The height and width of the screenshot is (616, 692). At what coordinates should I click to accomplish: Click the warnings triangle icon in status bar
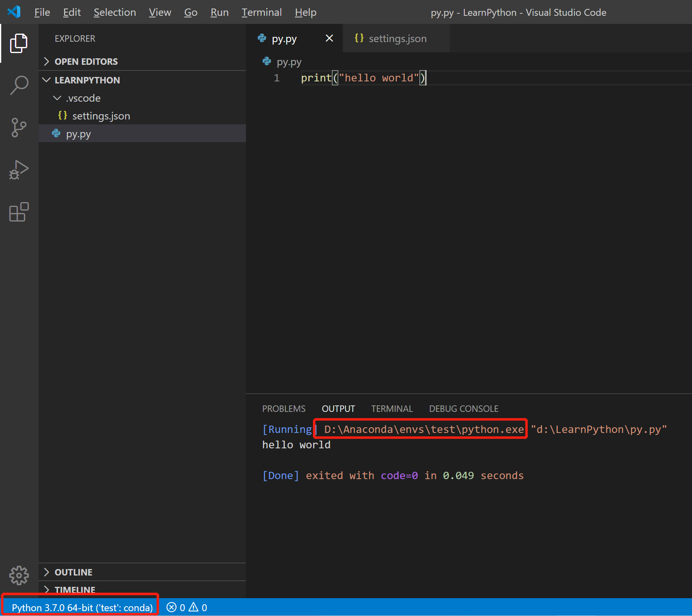tap(194, 607)
